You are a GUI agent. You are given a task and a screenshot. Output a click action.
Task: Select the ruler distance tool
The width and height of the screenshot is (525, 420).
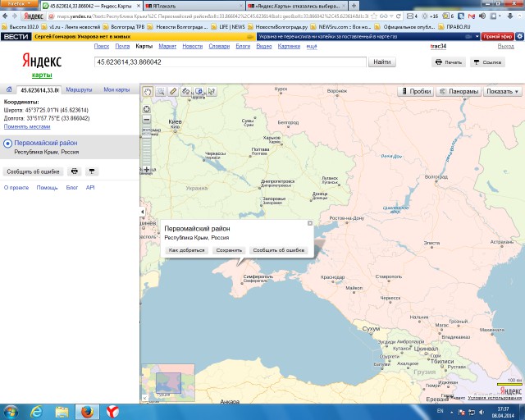tap(173, 91)
